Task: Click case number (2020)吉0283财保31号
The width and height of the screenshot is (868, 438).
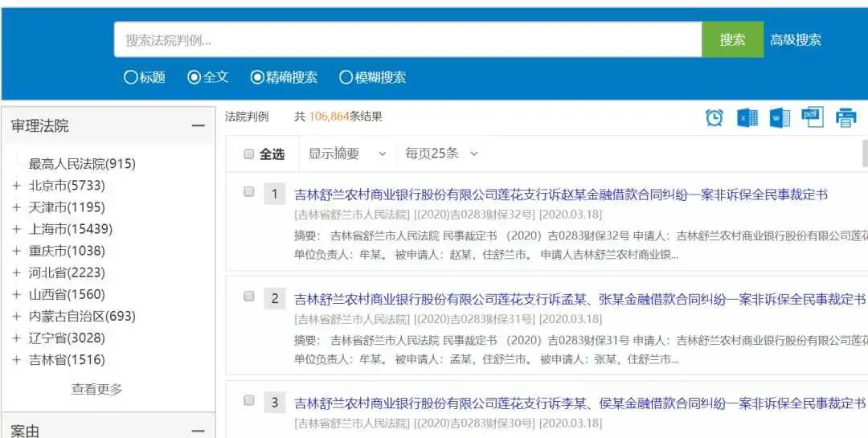Action: pos(474,320)
